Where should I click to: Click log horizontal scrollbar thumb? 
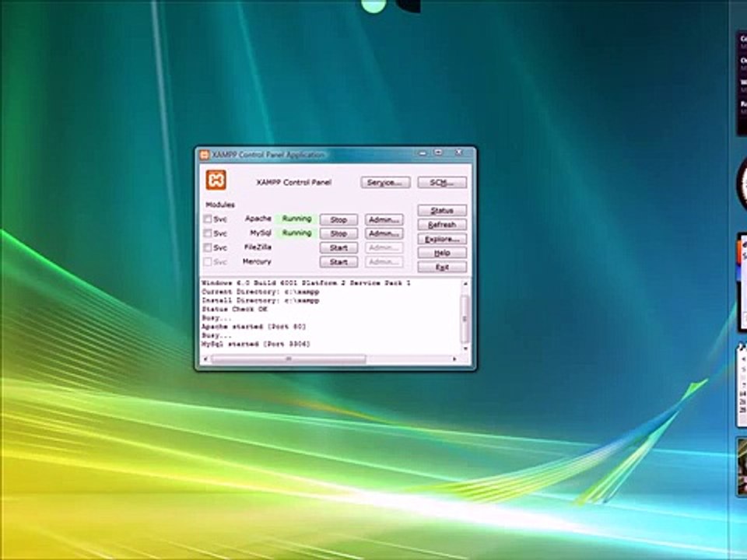point(288,359)
